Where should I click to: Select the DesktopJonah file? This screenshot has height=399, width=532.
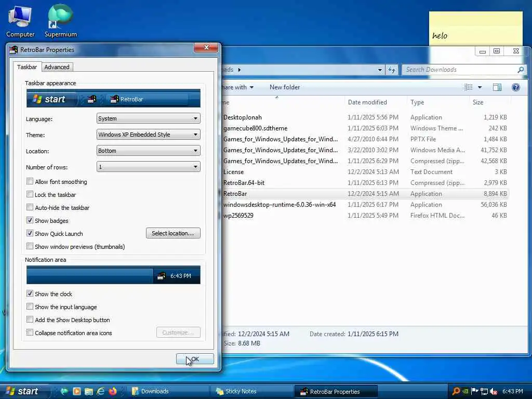click(365, 117)
